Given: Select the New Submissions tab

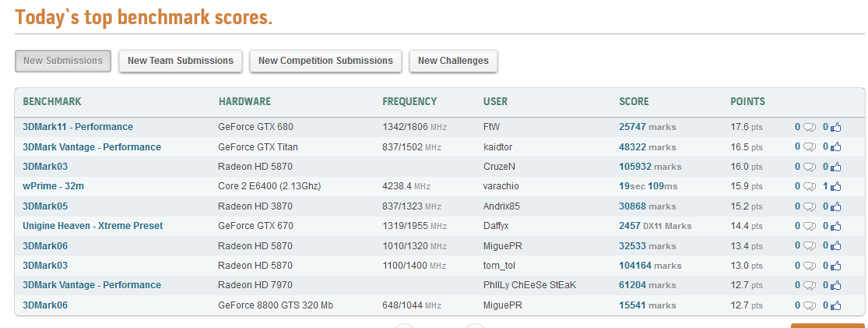Looking at the screenshot, I should pos(63,61).
